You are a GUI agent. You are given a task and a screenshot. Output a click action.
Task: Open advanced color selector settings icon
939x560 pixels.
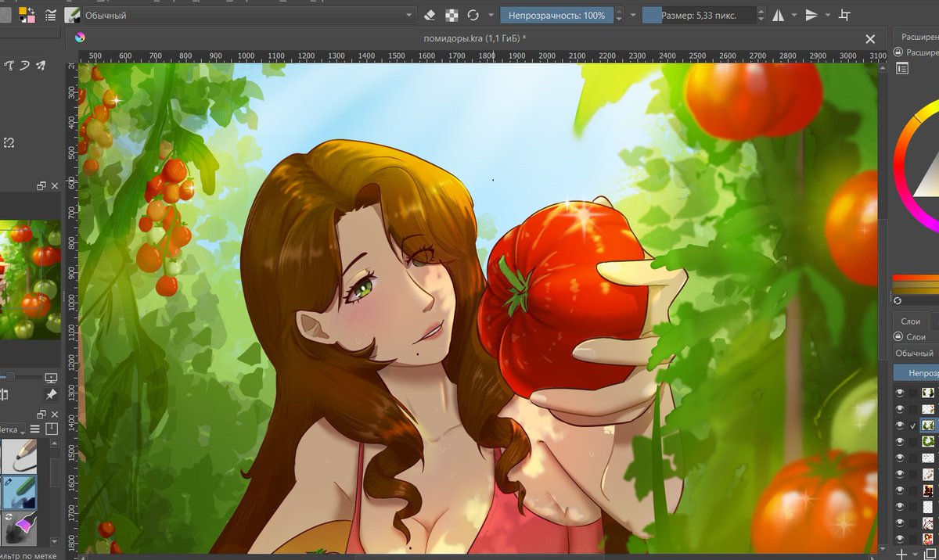(902, 69)
